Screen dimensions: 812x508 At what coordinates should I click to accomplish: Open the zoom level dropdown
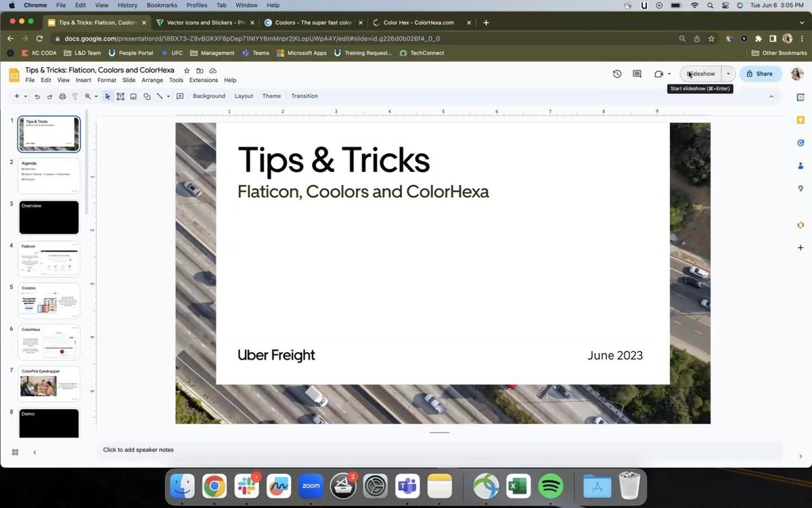95,96
